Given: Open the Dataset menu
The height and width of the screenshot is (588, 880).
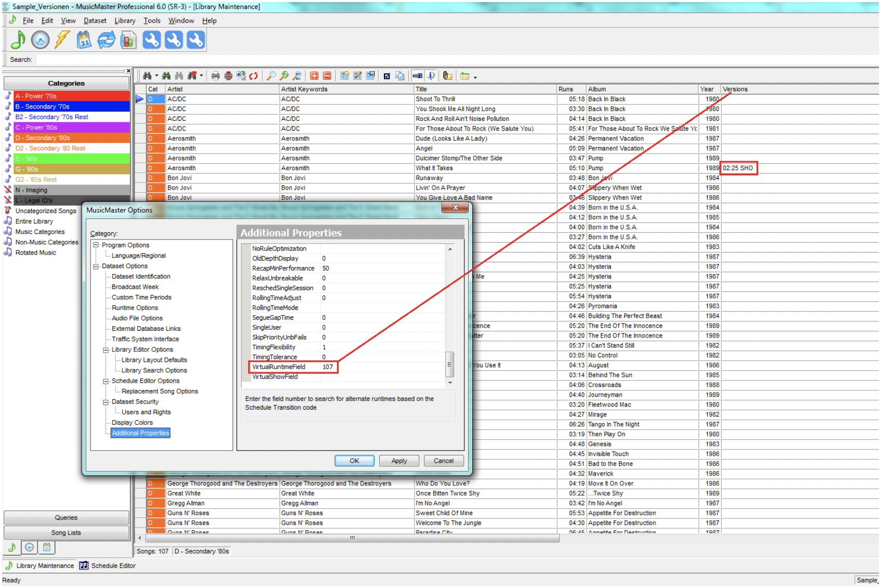Looking at the screenshot, I should pyautogui.click(x=95, y=21).
